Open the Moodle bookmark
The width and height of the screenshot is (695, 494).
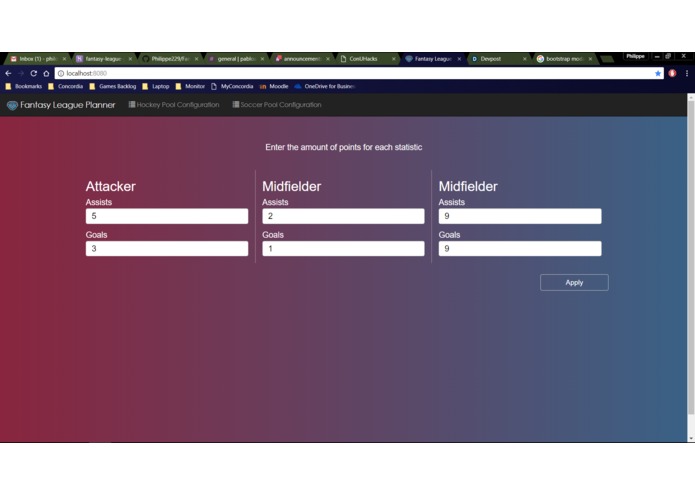(x=274, y=86)
